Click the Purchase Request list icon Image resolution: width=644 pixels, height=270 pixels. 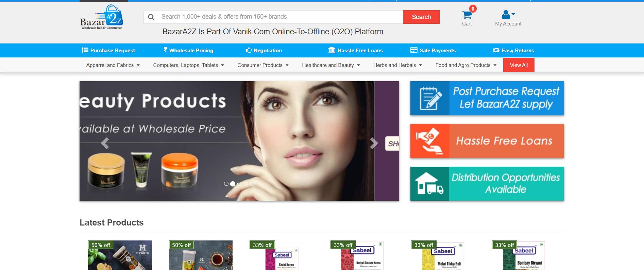coord(85,50)
